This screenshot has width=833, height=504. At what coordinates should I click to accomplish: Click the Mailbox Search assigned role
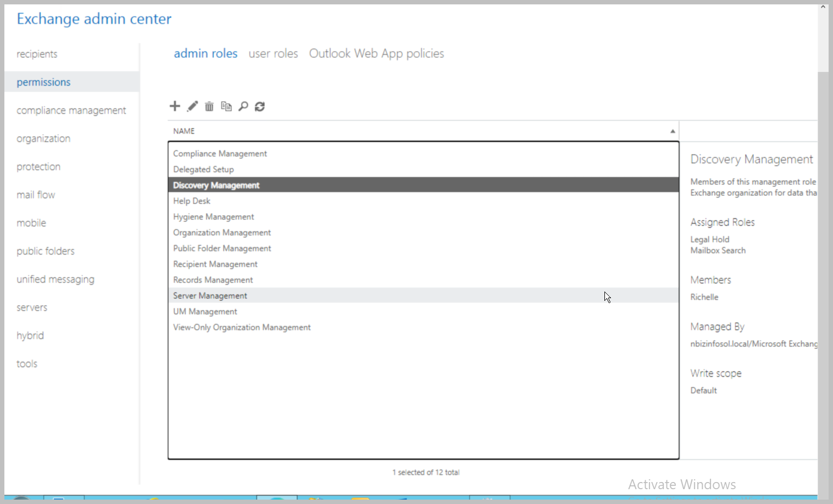point(718,250)
